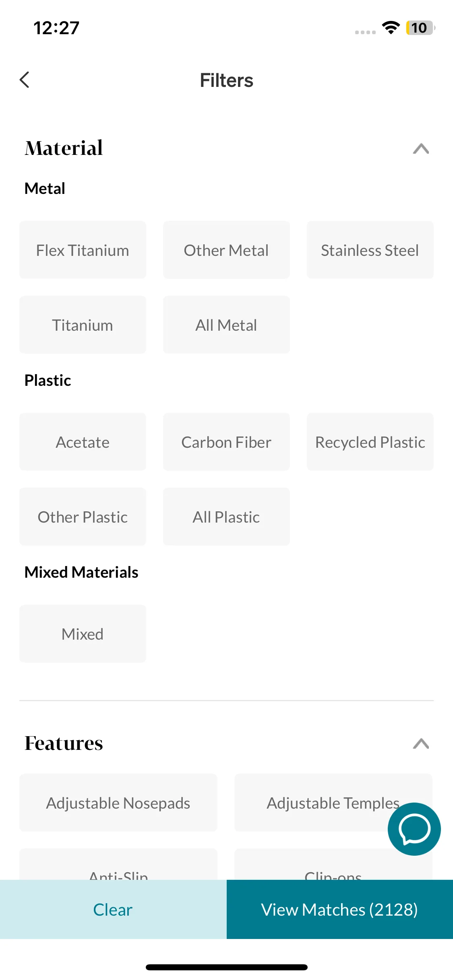Pick the All Plastic option

pyautogui.click(x=226, y=517)
